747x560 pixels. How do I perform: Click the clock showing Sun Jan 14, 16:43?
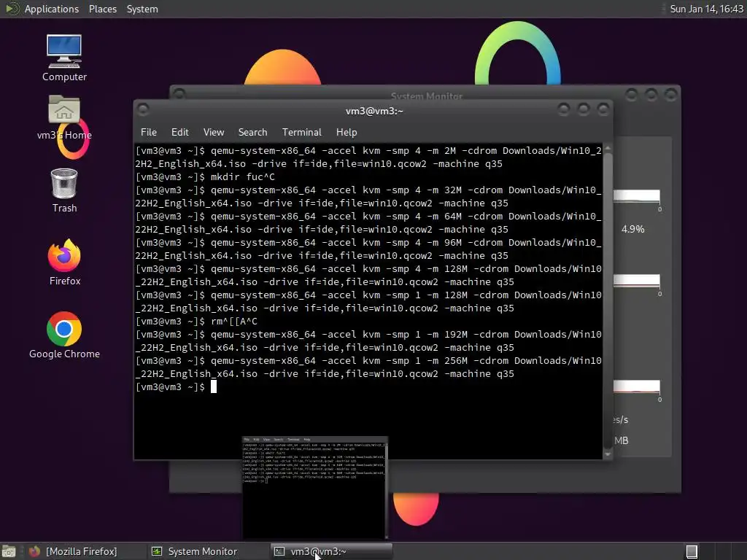pyautogui.click(x=706, y=9)
